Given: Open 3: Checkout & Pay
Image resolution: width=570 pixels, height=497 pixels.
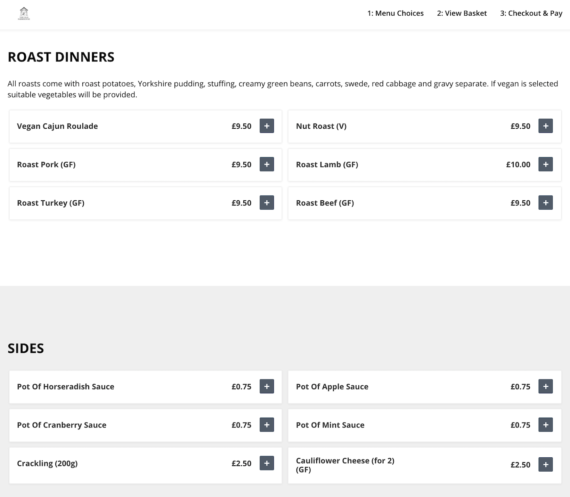Looking at the screenshot, I should 531,13.
